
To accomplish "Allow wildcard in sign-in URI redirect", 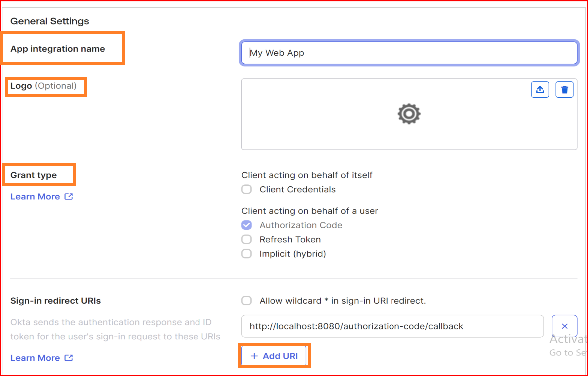I will [247, 301].
